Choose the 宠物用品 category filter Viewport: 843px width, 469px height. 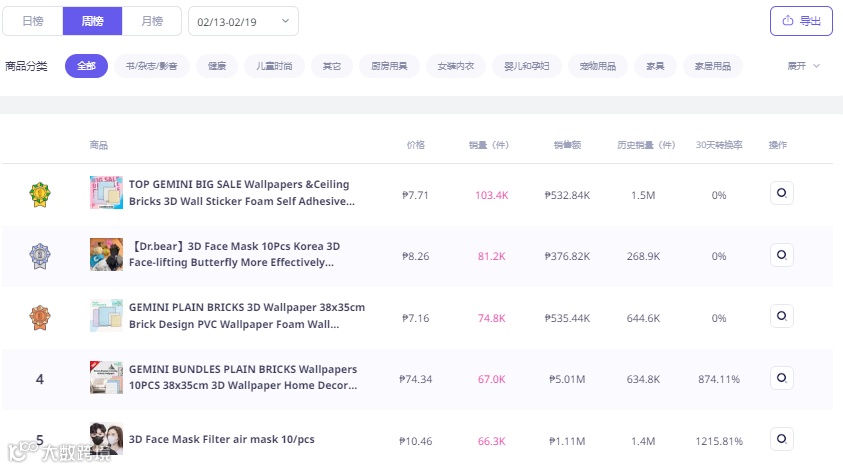point(598,66)
